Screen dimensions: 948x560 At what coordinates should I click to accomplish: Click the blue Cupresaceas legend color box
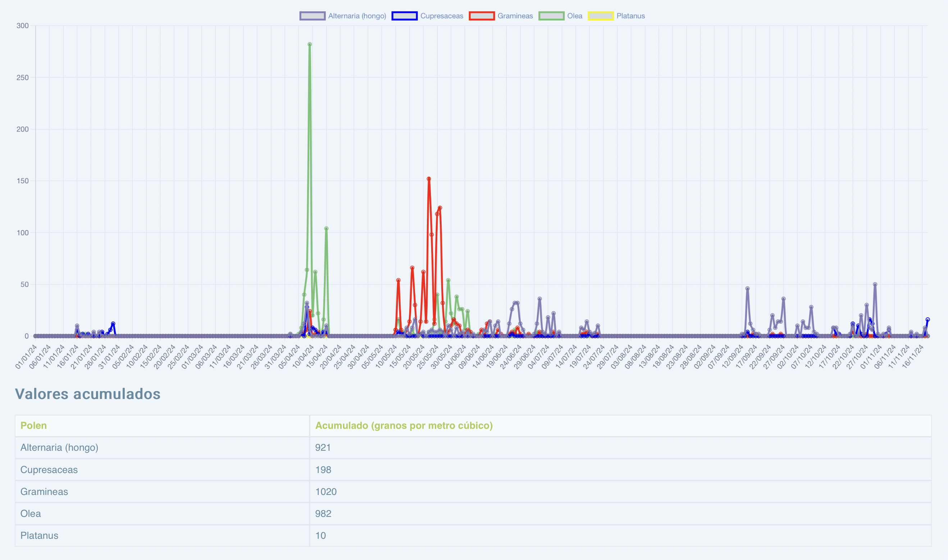tap(404, 16)
